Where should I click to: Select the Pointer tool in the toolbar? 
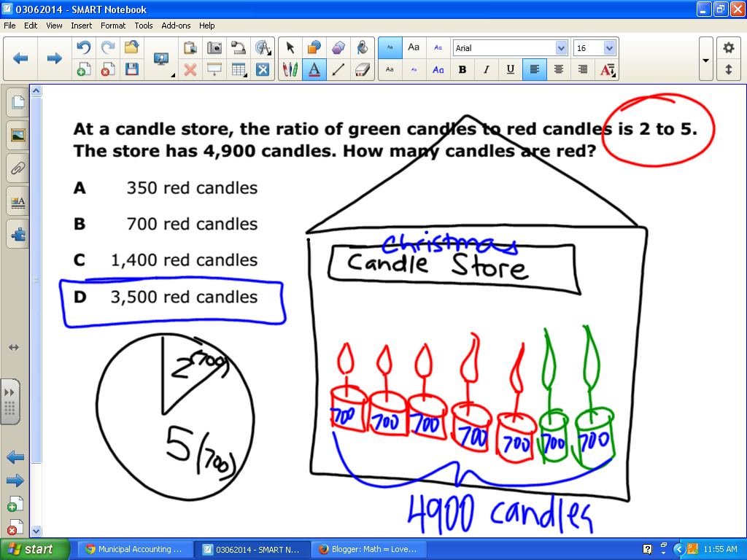(290, 47)
